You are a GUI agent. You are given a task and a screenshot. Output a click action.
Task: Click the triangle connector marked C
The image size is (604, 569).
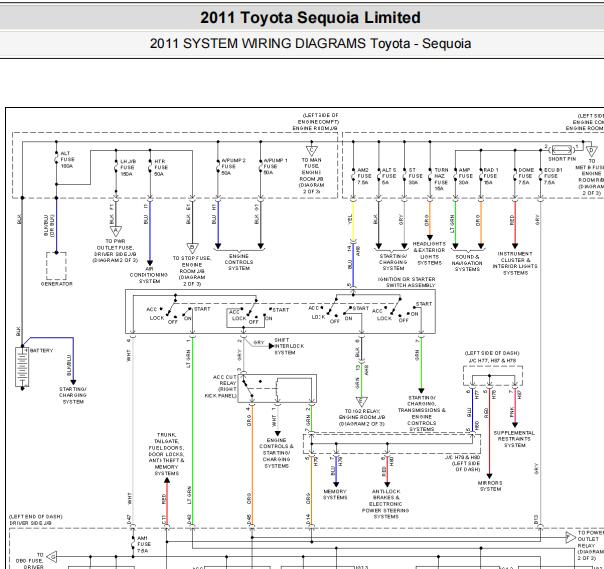coord(311,150)
